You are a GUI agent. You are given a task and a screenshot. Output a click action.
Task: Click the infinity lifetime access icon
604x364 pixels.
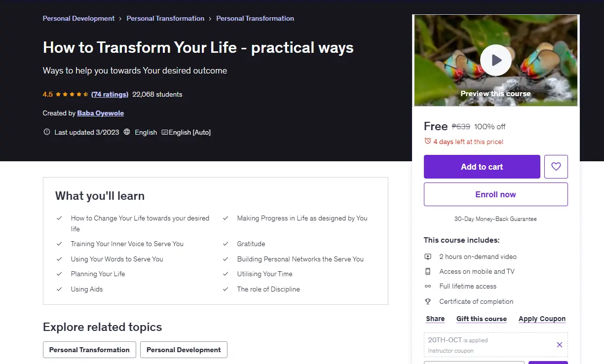pos(428,286)
